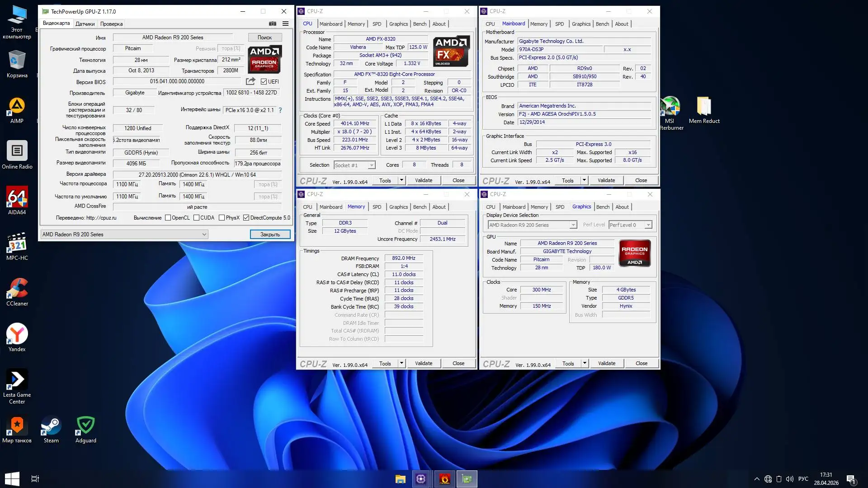868x488 pixels.
Task: Switch to Датчики tab in GPU-Z
Action: coord(85,24)
